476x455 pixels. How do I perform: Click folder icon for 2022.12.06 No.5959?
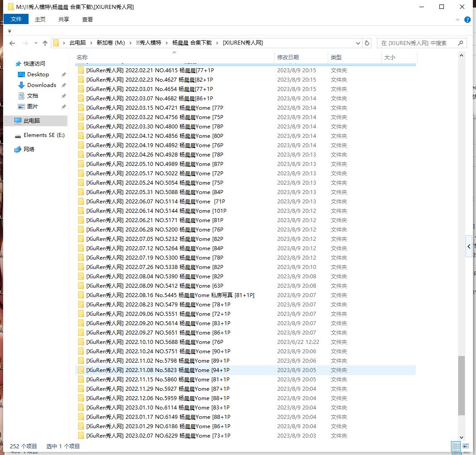tap(81, 398)
